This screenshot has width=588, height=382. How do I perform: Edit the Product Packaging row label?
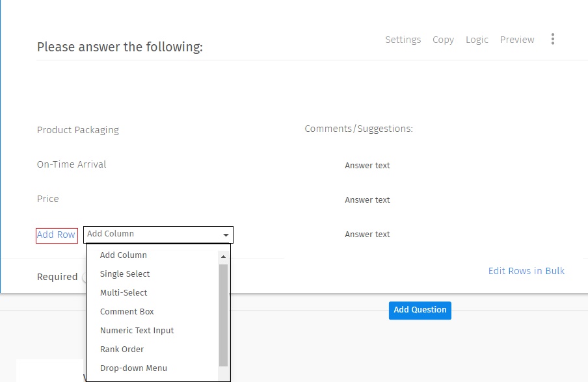(x=77, y=129)
